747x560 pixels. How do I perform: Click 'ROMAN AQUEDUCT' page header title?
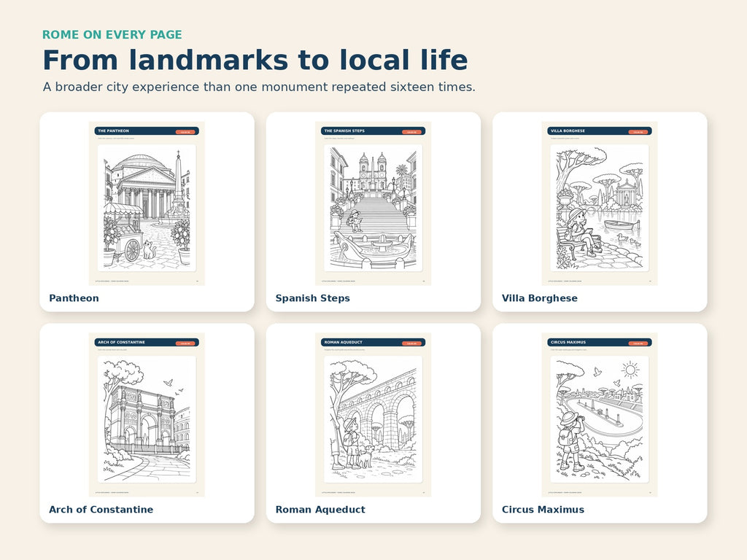[344, 343]
